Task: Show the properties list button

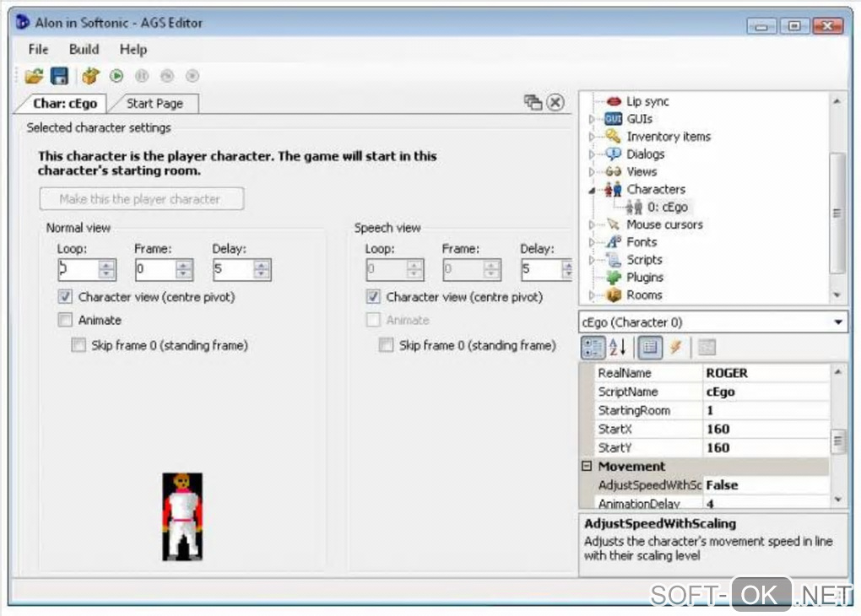Action: pos(650,347)
